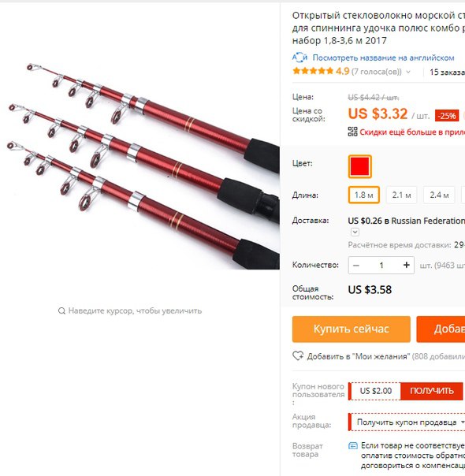Open the delivery options dropdown arrow
This screenshot has height=476, width=465.
[355, 232]
